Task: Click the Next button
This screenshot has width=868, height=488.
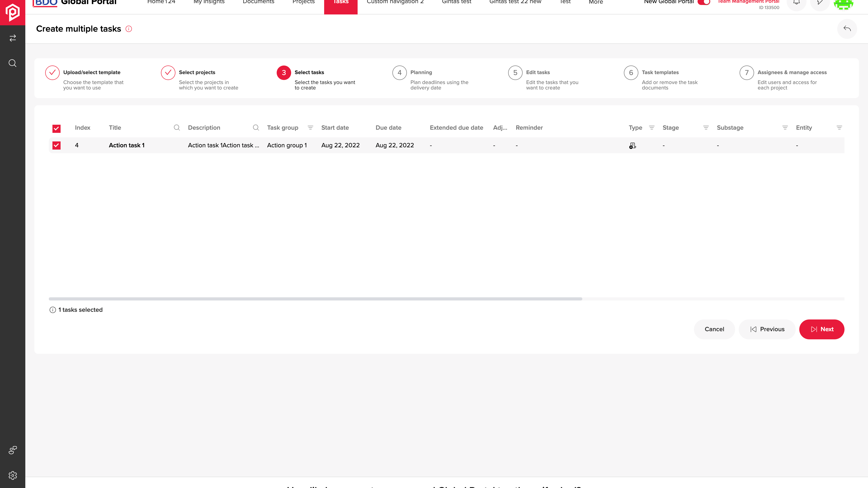Action: pos(821,329)
